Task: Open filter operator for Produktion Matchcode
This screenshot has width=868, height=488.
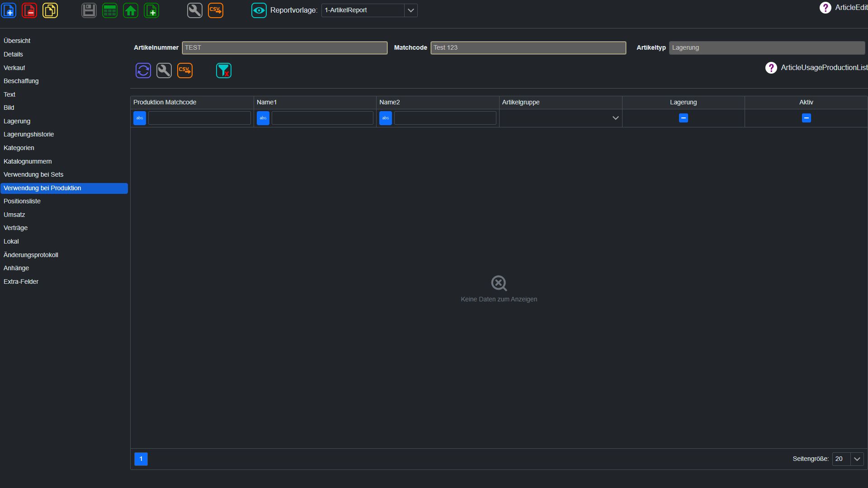Action: [x=140, y=118]
